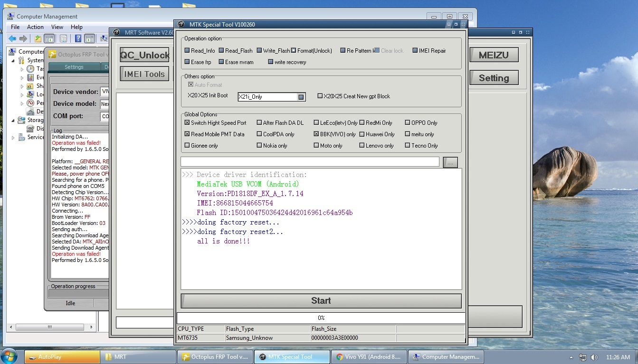Click the Services node icon in tree

point(21,137)
